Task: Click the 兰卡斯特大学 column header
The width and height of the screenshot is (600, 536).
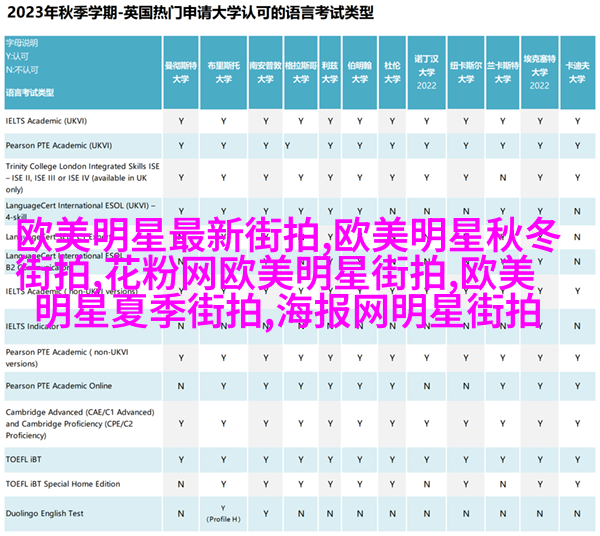Action: click(502, 72)
